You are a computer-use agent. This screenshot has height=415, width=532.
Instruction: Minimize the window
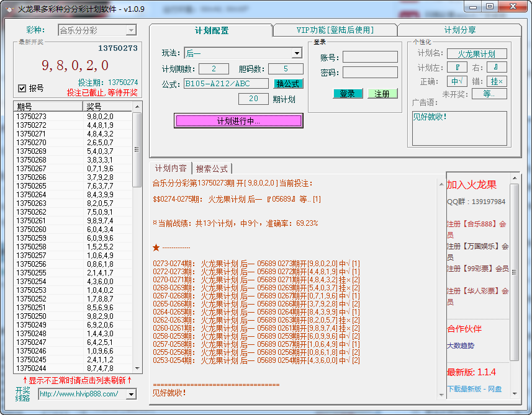coord(473,6)
